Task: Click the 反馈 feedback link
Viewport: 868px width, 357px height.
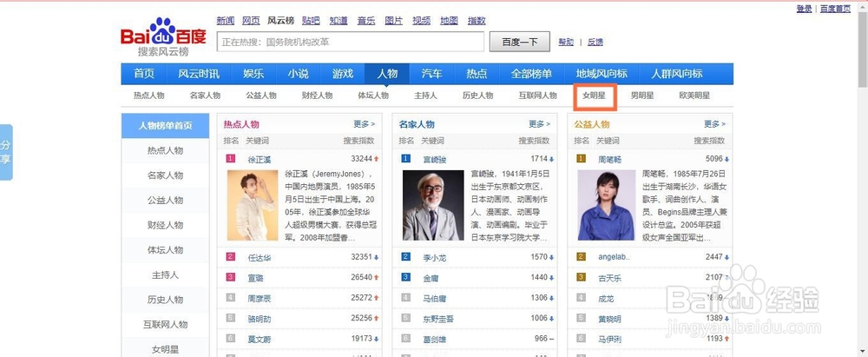Action: tap(595, 43)
